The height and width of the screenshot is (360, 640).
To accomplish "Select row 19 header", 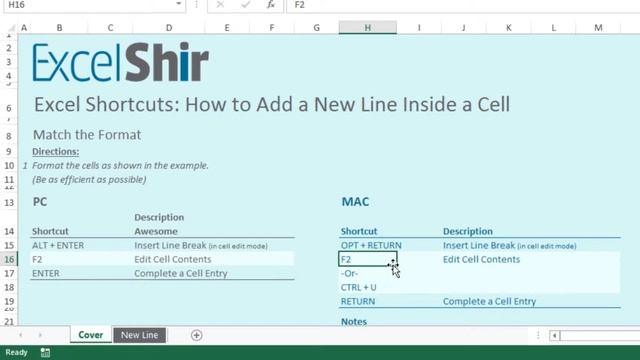I will [9, 301].
